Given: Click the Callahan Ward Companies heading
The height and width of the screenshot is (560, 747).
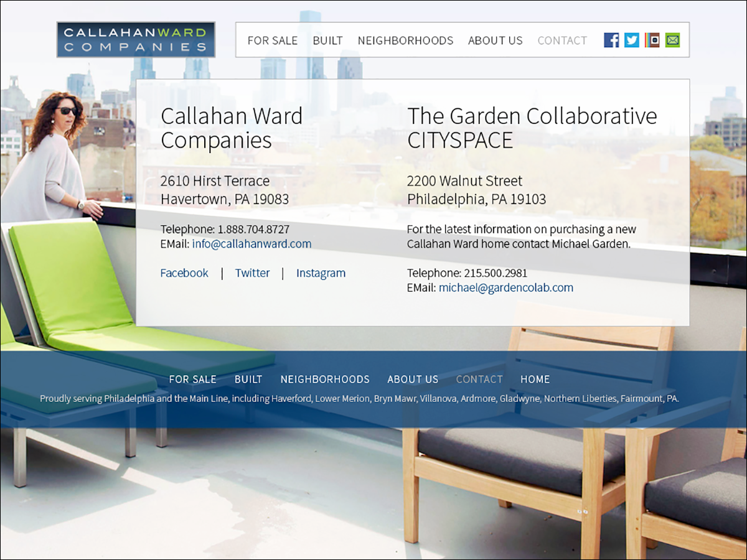Looking at the screenshot, I should pos(232,128).
